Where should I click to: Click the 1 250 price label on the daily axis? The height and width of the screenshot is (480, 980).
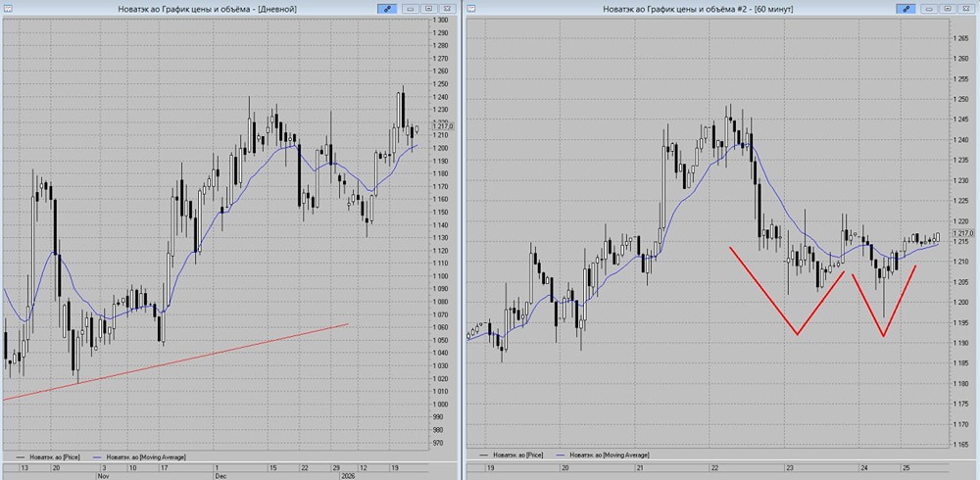441,84
